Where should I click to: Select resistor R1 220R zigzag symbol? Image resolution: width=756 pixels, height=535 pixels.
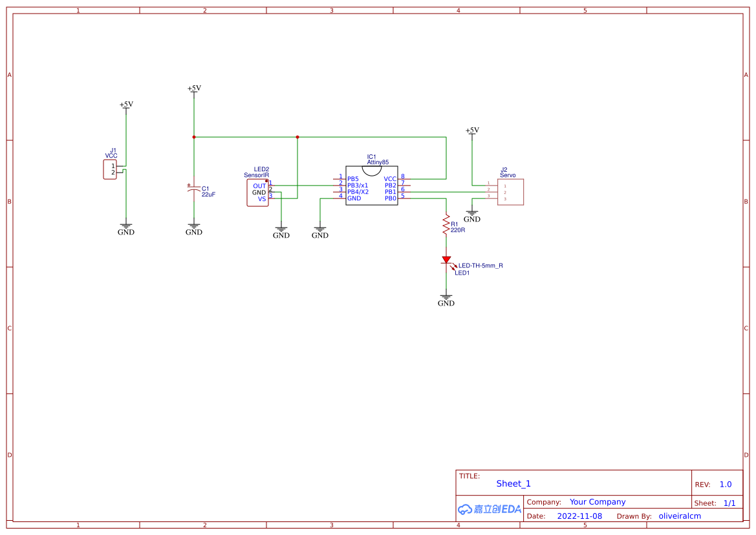click(446, 223)
